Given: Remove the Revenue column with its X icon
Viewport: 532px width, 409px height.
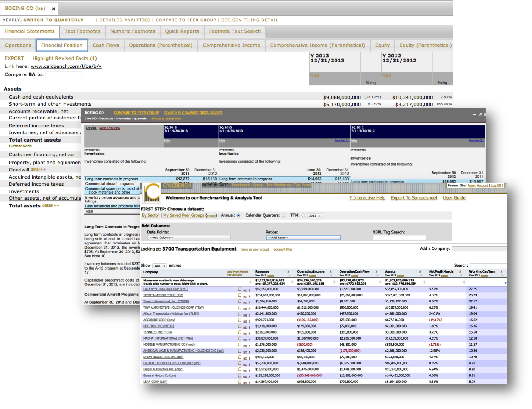Looking at the screenshot, I should coord(288,272).
